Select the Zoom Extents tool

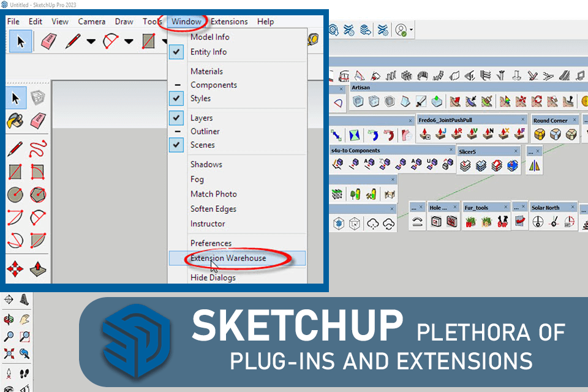tap(9, 353)
